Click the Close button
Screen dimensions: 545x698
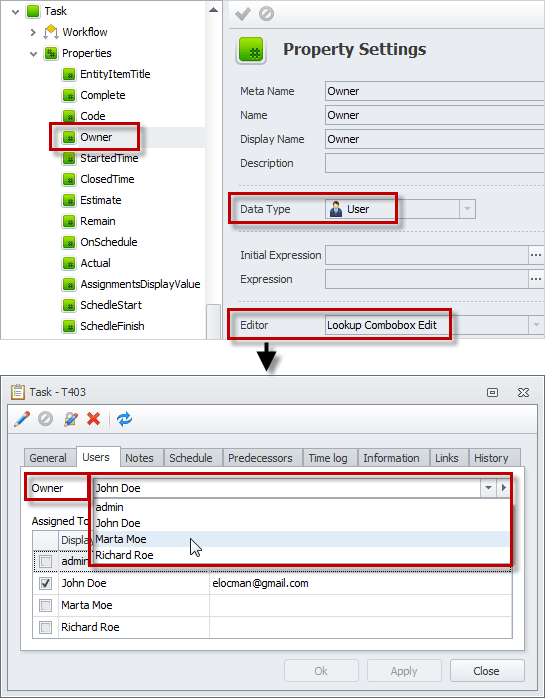487,671
